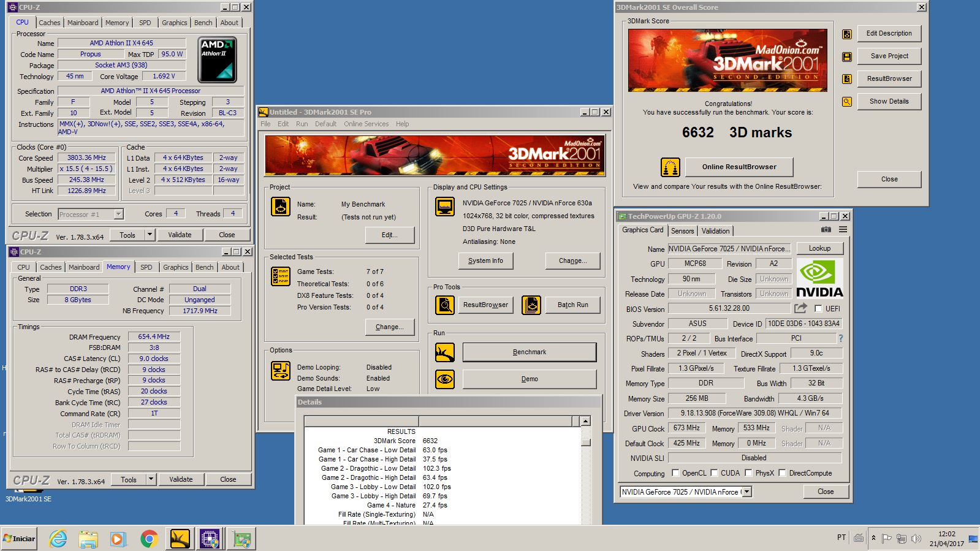Click the GPU-Z camera screenshot icon
Viewport: 980px width, 551px height.
click(826, 230)
